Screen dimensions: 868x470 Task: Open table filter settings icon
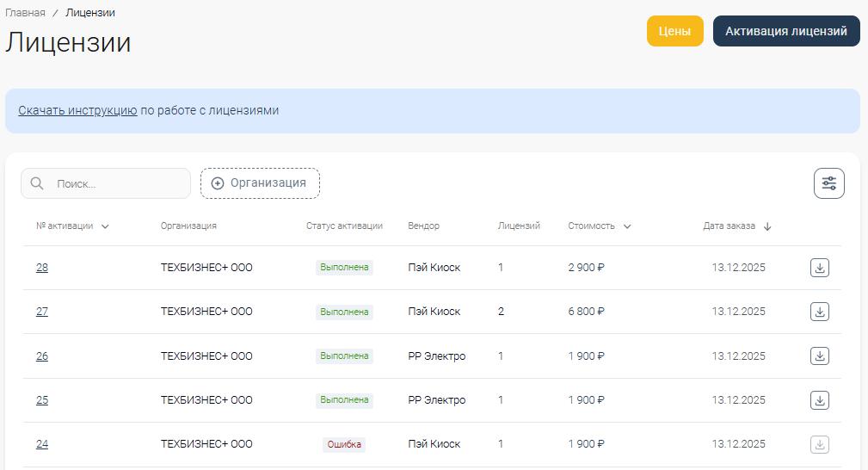pyautogui.click(x=828, y=183)
